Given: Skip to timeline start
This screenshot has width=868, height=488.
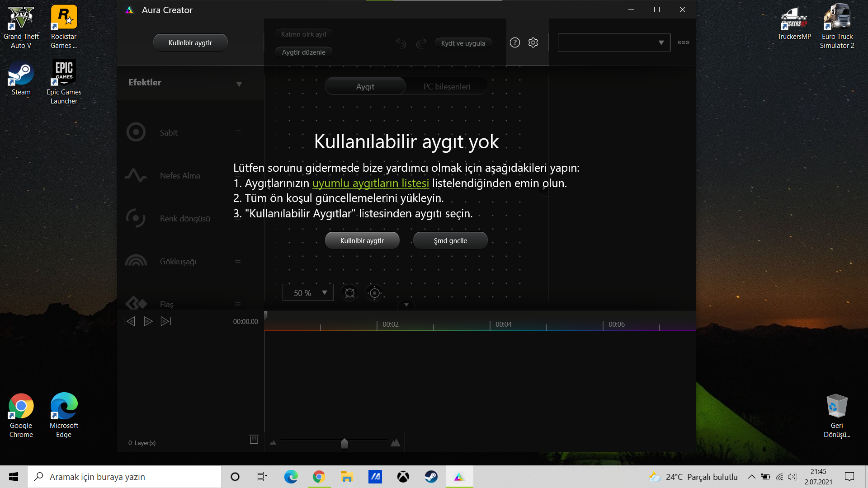Looking at the screenshot, I should pyautogui.click(x=130, y=321).
